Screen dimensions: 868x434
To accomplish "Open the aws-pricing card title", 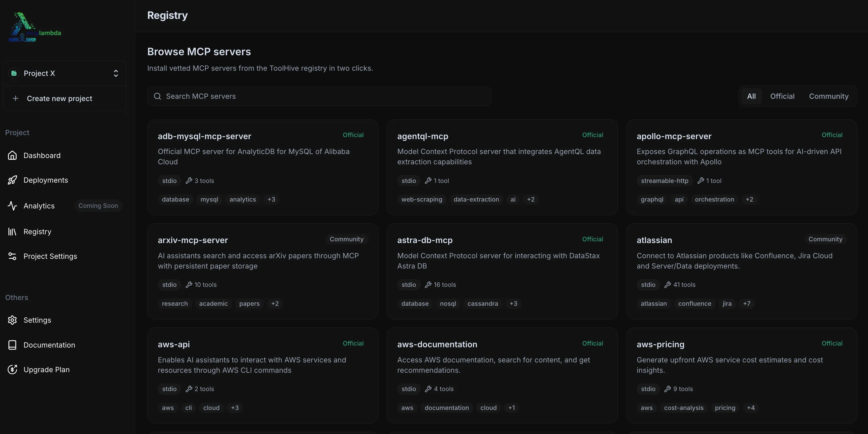I will point(660,344).
